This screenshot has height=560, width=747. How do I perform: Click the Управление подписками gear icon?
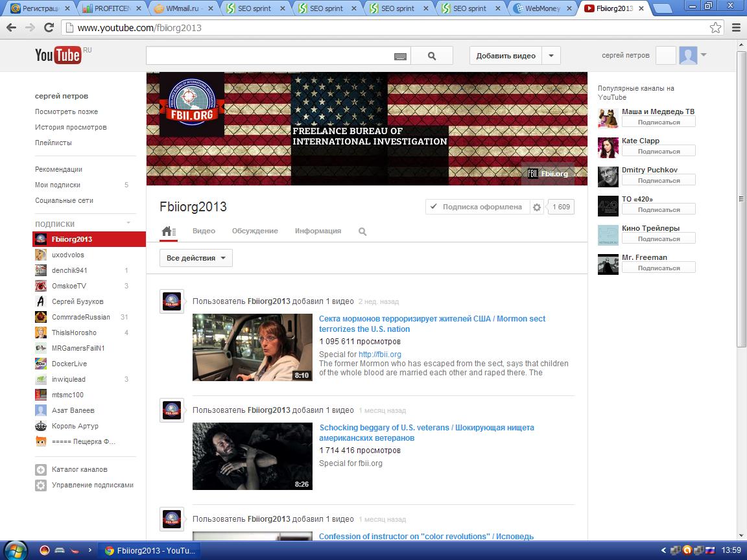pyautogui.click(x=41, y=485)
